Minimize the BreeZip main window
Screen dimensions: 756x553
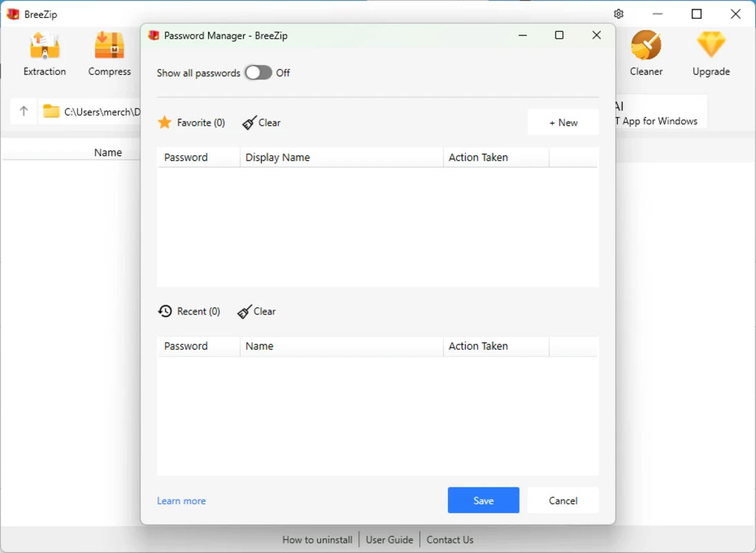point(657,14)
